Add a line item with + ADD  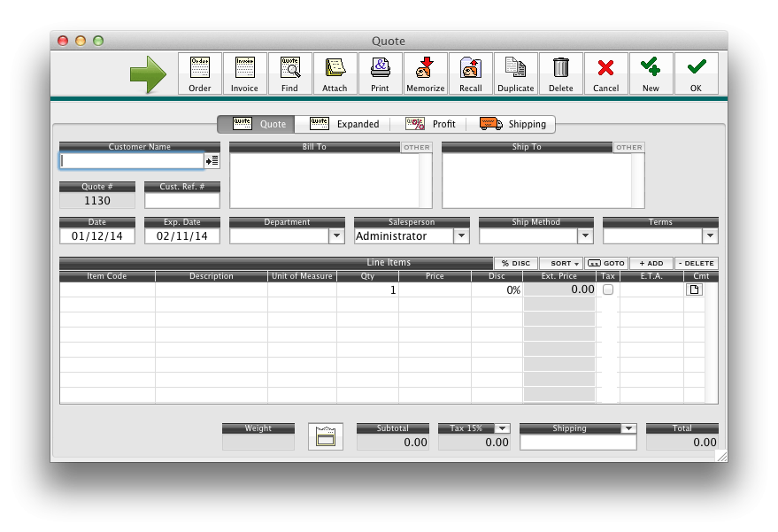click(x=651, y=264)
